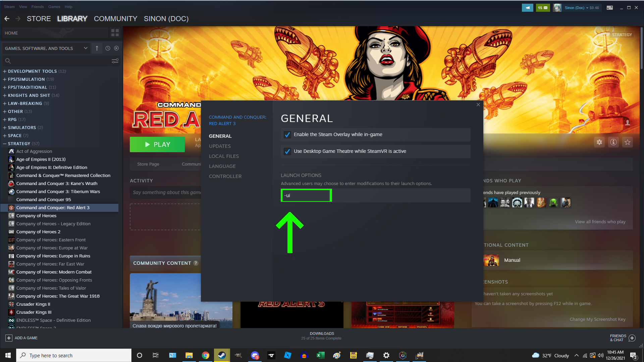Click the Sinon profile avatar
The height and width of the screenshot is (362, 644).
point(557,8)
